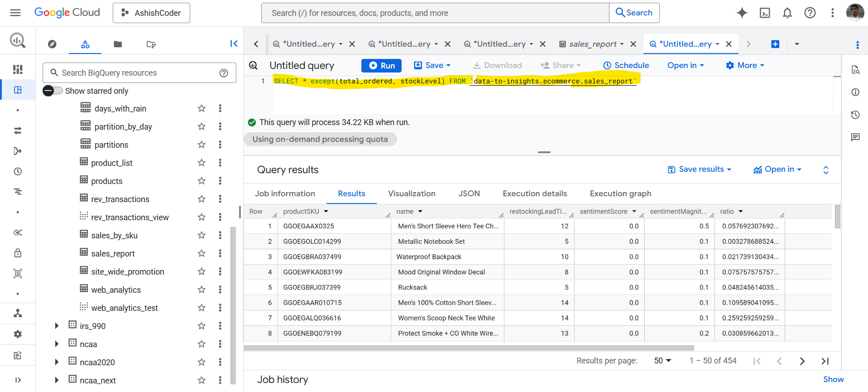Open the Open in dropdown in query toolbar
The image size is (868, 392).
click(x=686, y=65)
